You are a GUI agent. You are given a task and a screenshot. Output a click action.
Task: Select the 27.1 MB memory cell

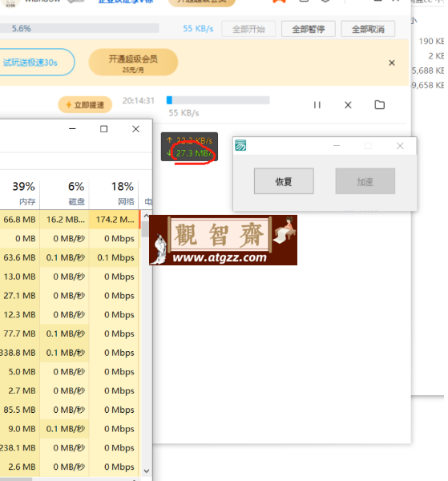(19, 295)
